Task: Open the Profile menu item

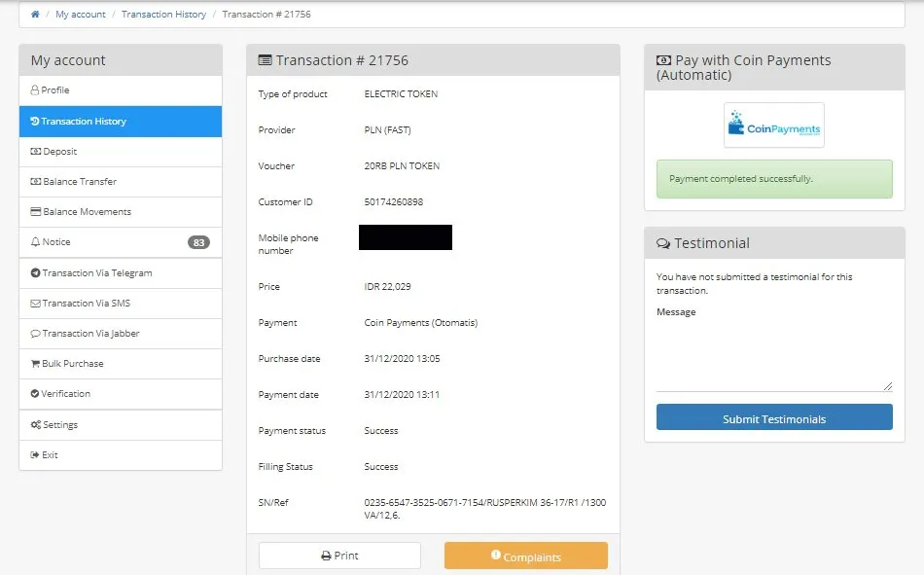Action: (x=121, y=90)
